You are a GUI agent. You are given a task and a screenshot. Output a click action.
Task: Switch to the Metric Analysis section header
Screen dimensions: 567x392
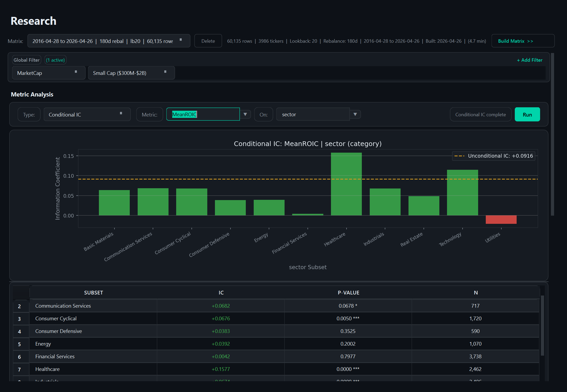click(x=32, y=94)
